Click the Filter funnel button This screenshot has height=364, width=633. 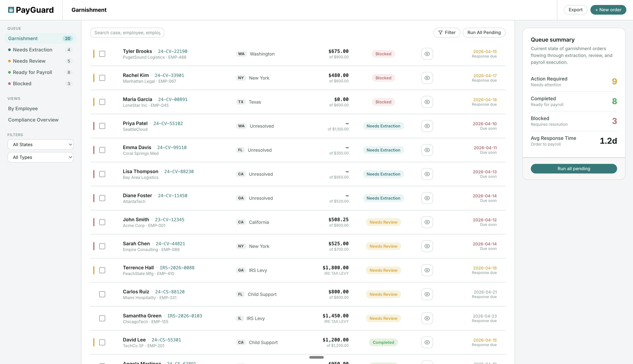click(447, 33)
